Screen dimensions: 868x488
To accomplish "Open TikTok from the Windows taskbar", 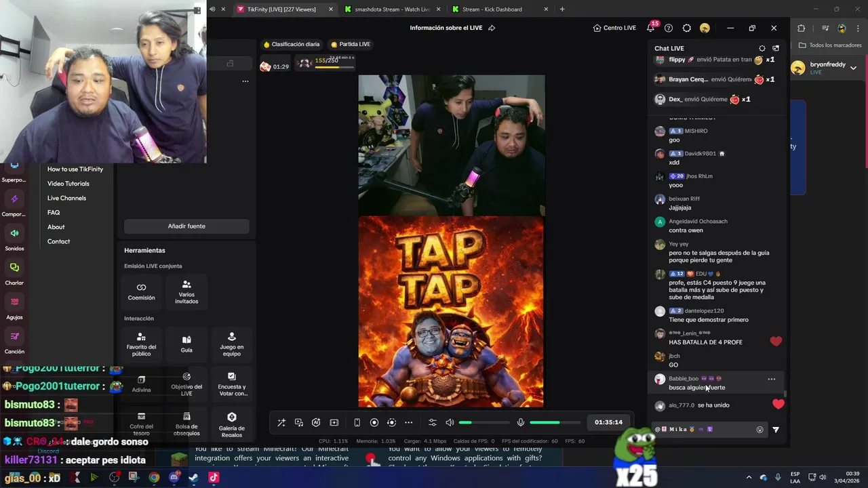I will pos(214,477).
